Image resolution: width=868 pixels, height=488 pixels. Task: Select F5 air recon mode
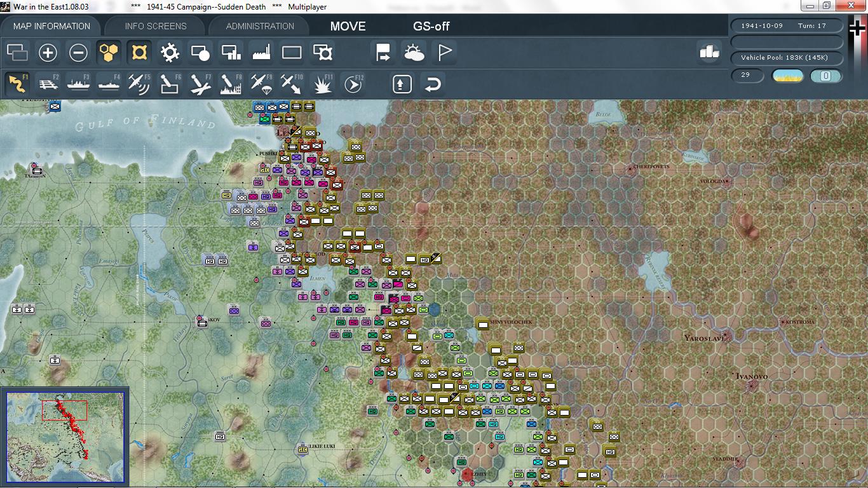[x=139, y=84]
